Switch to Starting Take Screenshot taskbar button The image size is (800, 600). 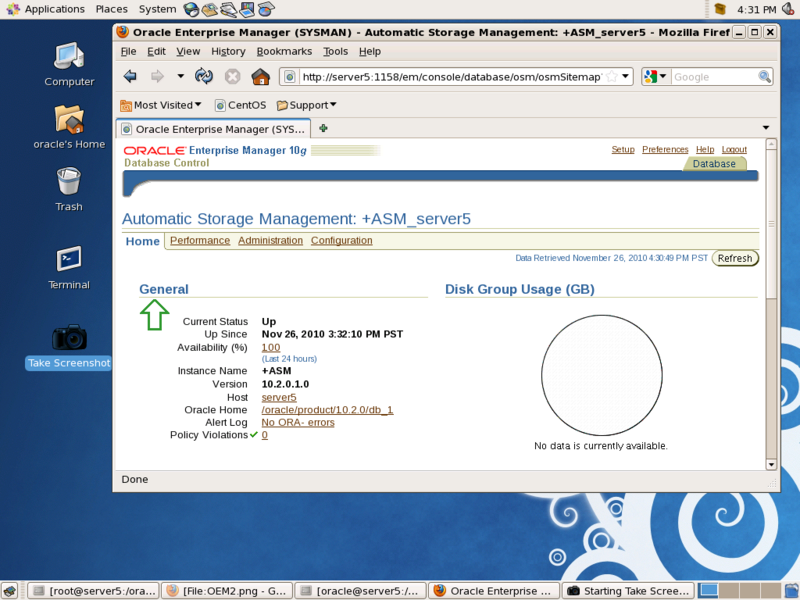tap(628, 590)
